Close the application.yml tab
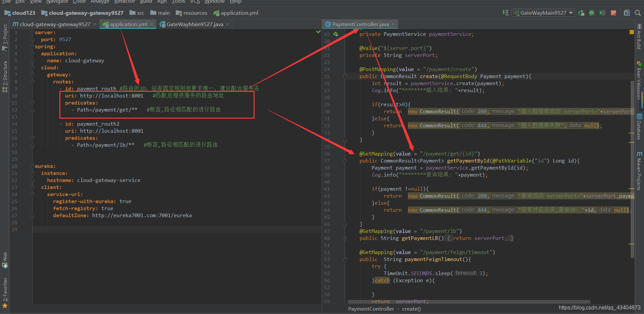The image size is (644, 314). 151,24
